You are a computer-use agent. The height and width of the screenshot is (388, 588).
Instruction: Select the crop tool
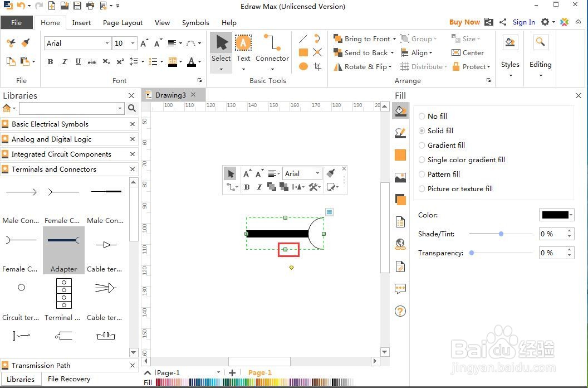[317, 66]
